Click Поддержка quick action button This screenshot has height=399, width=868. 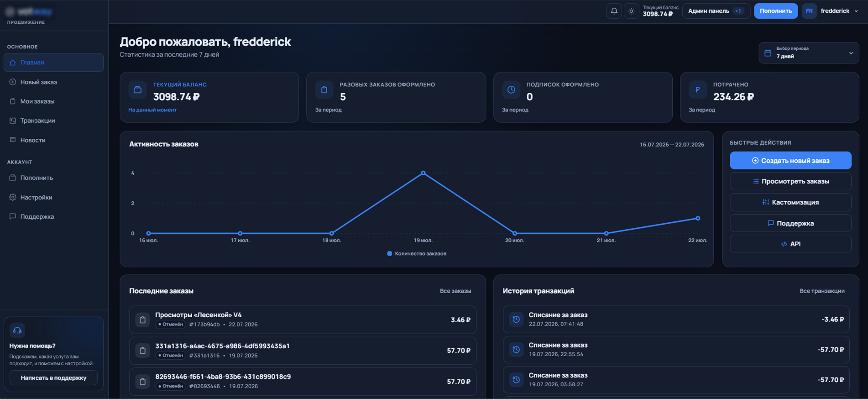(x=790, y=223)
